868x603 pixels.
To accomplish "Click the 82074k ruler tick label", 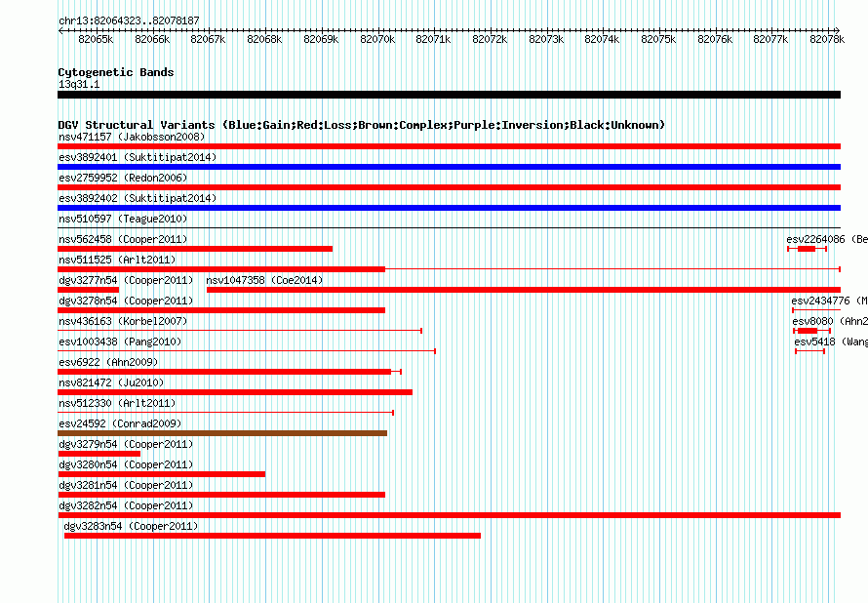I will [602, 39].
